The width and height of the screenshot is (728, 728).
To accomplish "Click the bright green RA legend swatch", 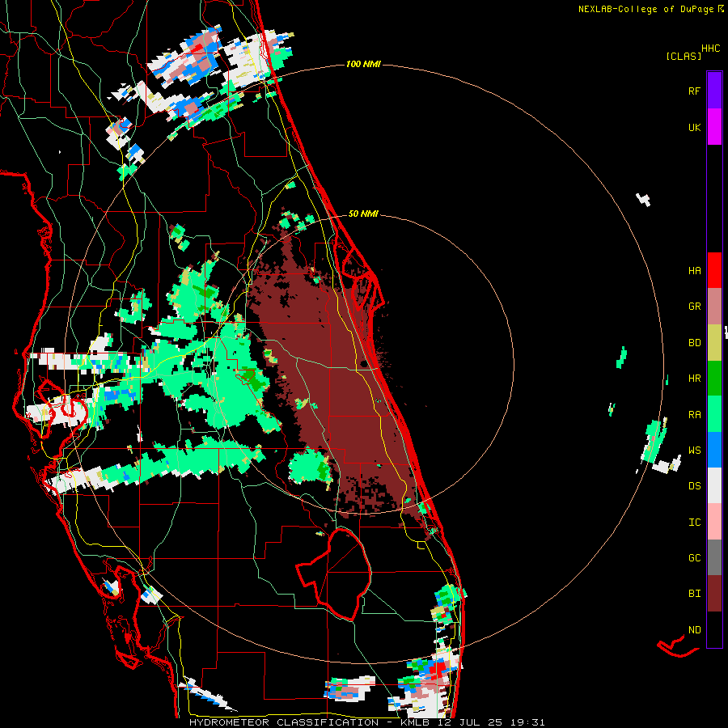I will pyautogui.click(x=714, y=414).
